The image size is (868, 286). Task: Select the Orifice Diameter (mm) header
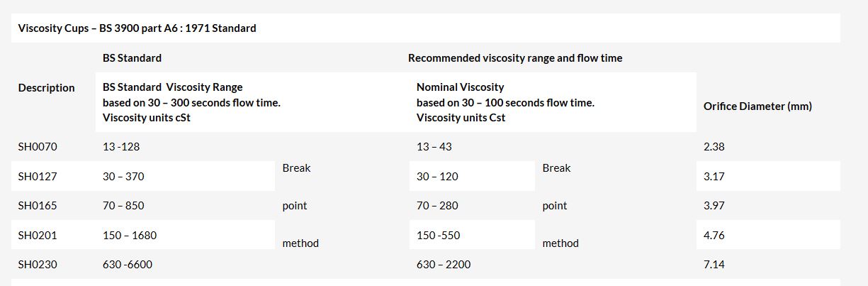pyautogui.click(x=757, y=106)
